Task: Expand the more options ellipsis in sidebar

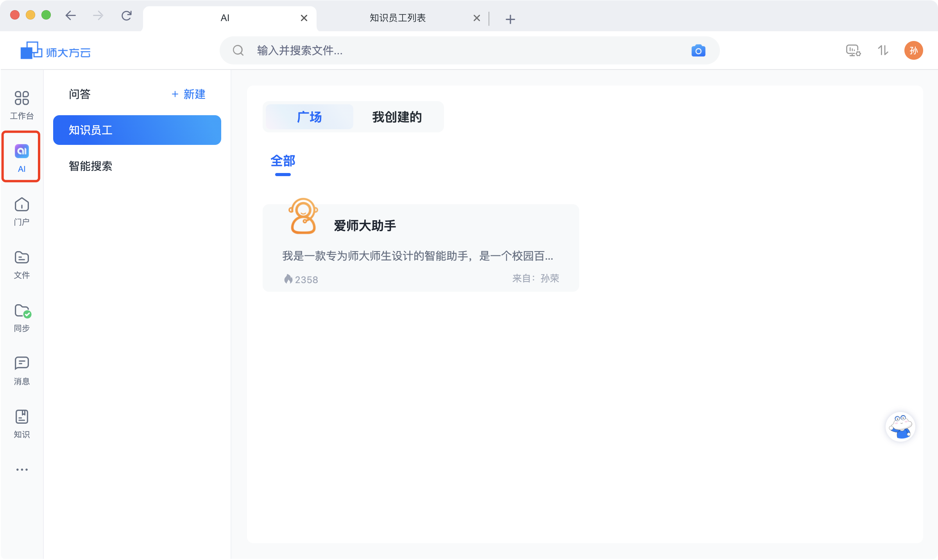Action: (22, 469)
